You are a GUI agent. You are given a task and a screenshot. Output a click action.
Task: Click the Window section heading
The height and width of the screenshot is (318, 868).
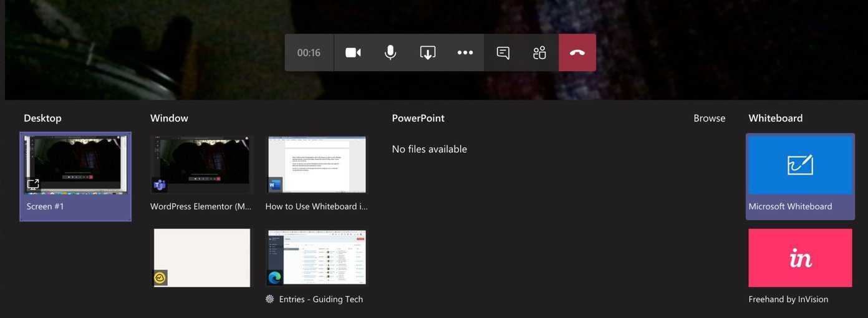point(169,118)
